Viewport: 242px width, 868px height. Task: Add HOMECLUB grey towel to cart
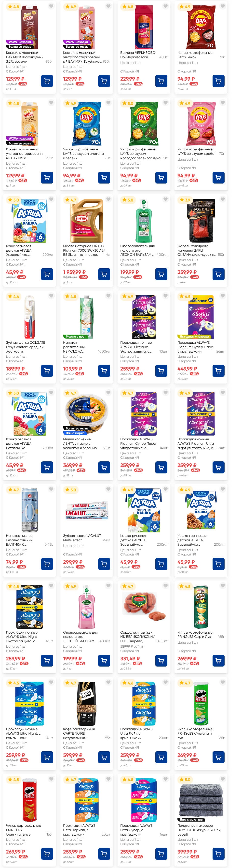click(x=218, y=854)
